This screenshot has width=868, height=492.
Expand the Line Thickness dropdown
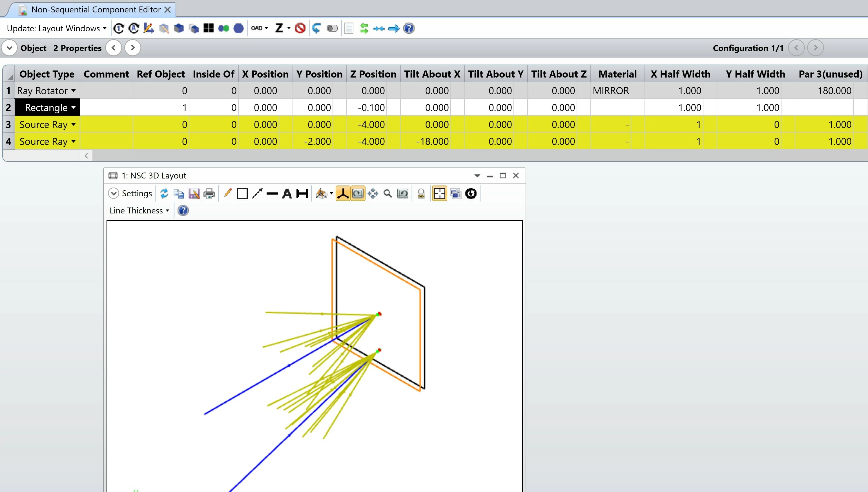pos(139,211)
